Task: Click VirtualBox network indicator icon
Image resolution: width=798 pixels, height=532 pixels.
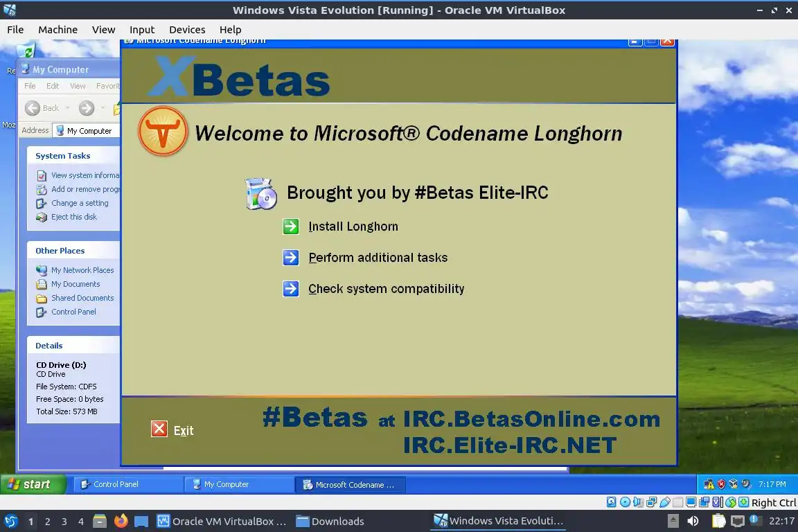Action: (x=651, y=502)
